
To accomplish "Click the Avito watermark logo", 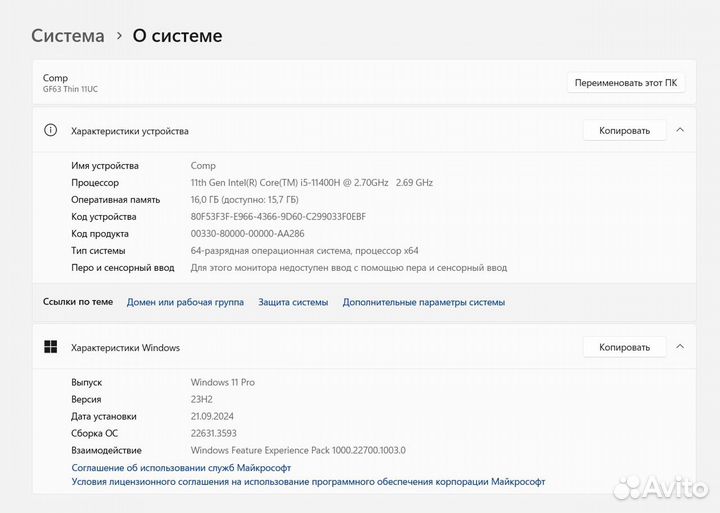I will [659, 486].
